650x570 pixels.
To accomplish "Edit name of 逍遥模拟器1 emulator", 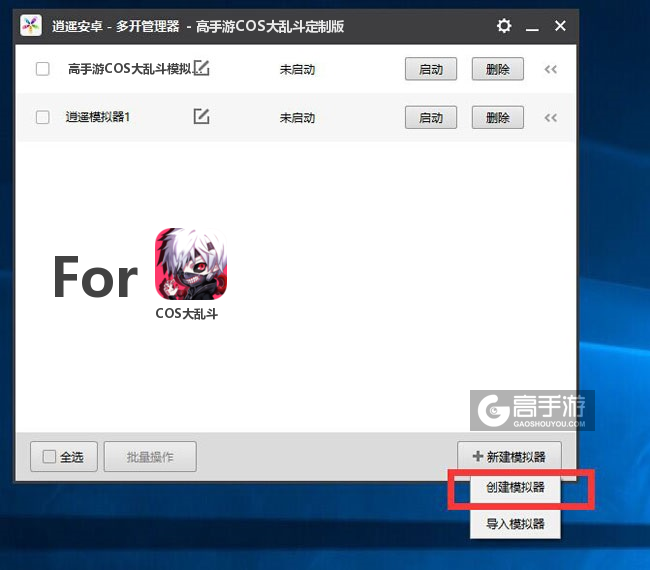I will coord(201,116).
